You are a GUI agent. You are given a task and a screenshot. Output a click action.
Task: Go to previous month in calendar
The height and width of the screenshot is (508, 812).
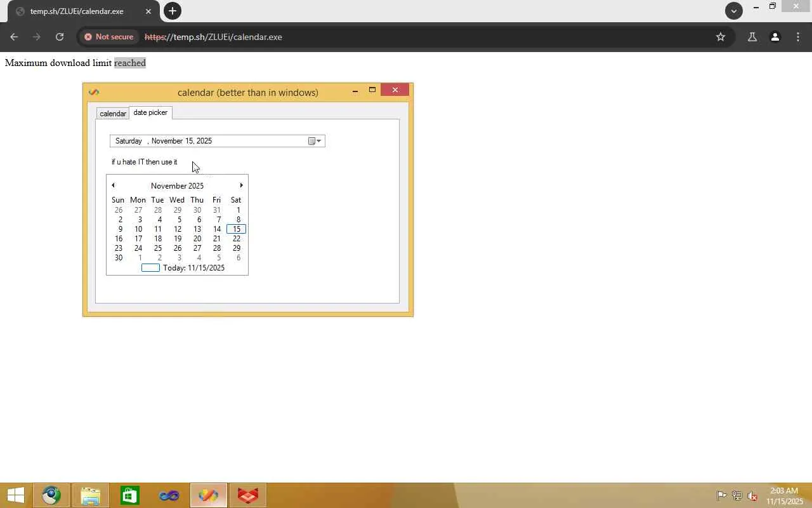click(x=113, y=185)
